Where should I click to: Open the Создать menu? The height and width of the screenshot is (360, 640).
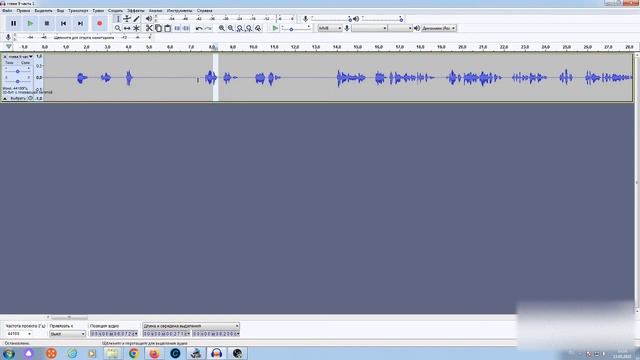point(116,11)
